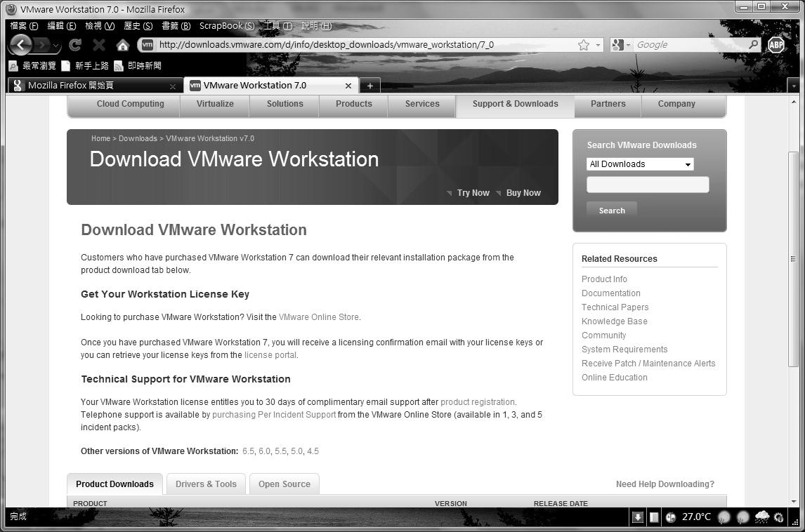Open the Partners nav item
This screenshot has width=805, height=532.
coord(608,104)
